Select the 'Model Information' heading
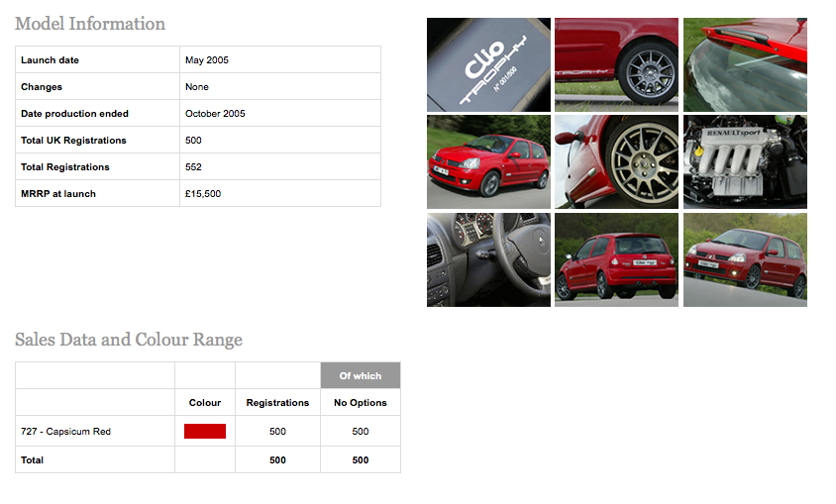This screenshot has height=504, width=836. pyautogui.click(x=90, y=24)
